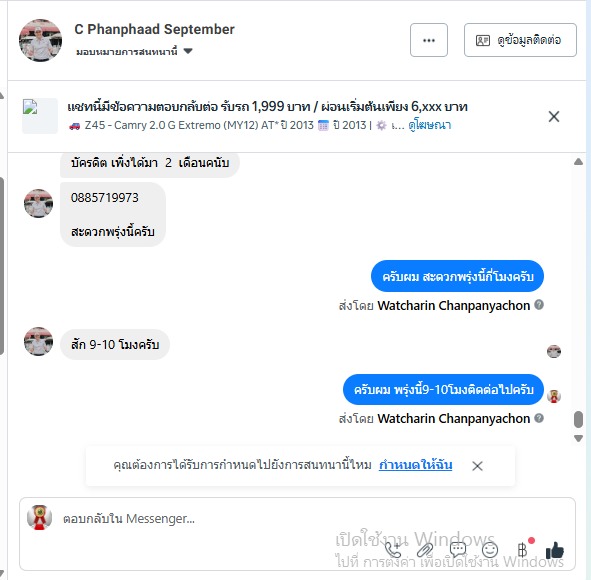Screen dimensions: 591x580
Task: Attach a file with the paperclip icon
Action: pos(425,550)
